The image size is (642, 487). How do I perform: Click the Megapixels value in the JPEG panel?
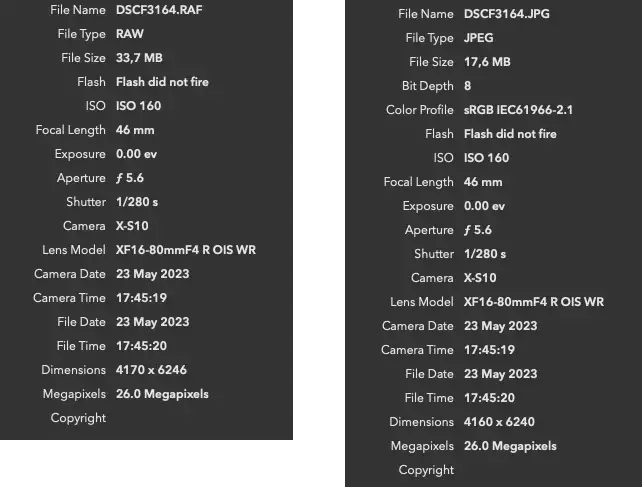[510, 446]
